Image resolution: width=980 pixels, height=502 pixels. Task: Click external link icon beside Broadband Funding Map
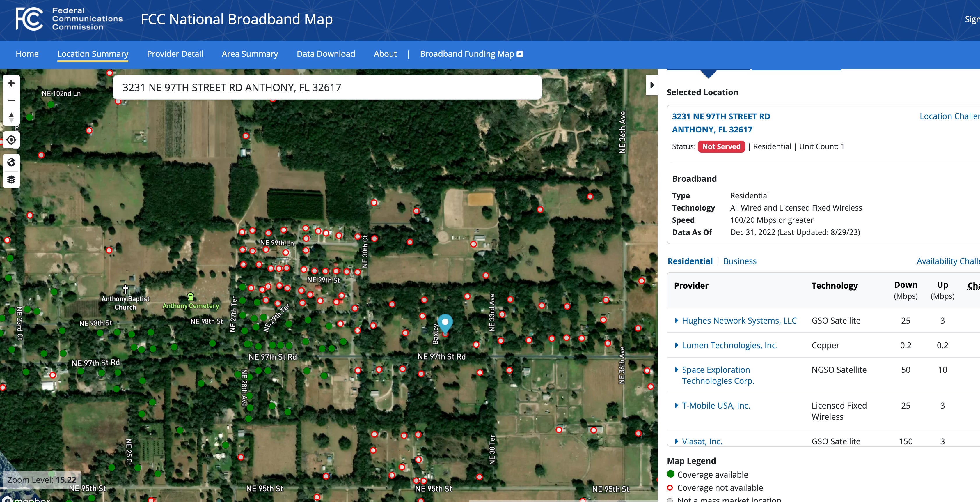tap(520, 54)
